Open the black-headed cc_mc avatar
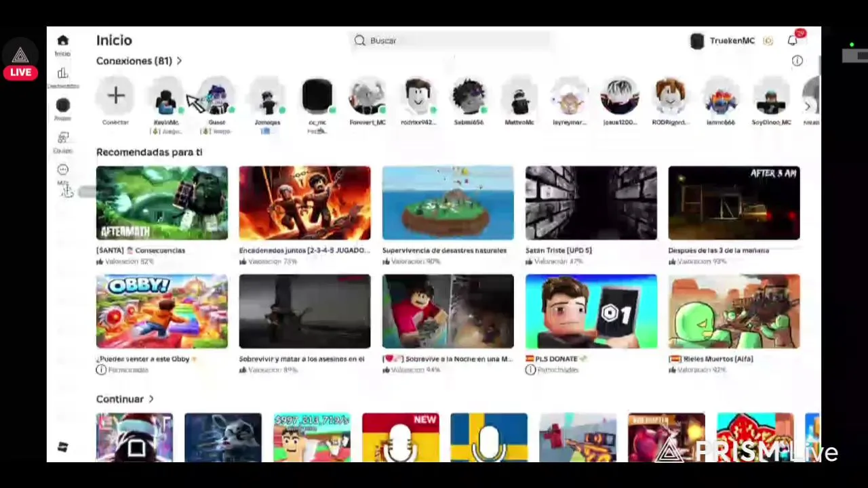868x488 pixels. click(x=317, y=96)
